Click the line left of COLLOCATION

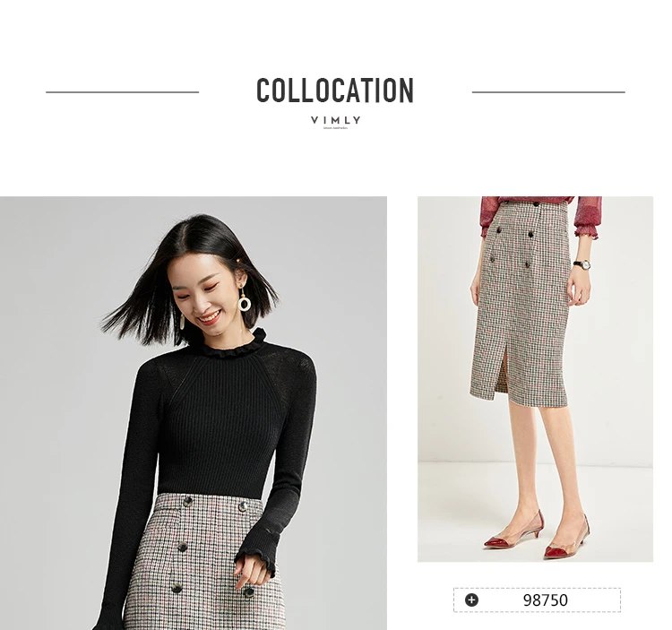tap(123, 91)
